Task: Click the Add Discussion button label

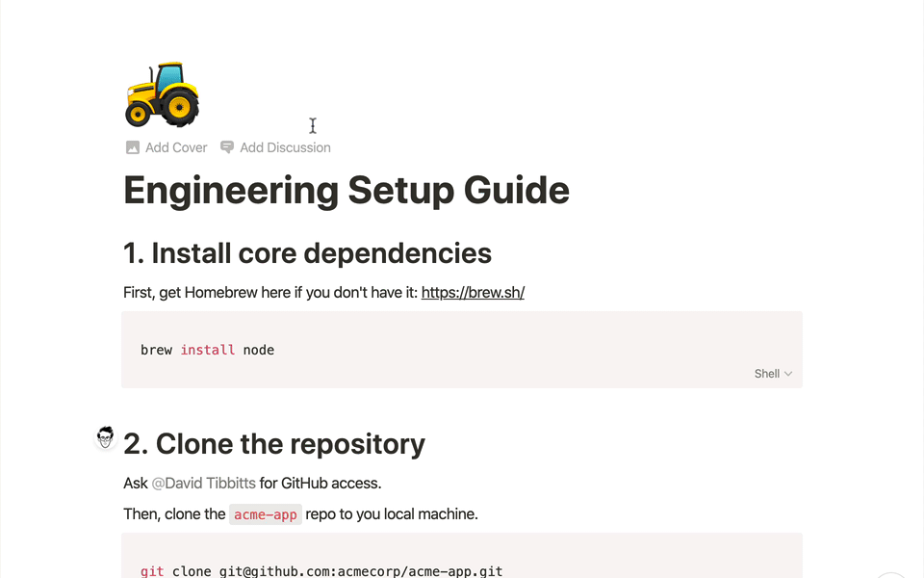Action: (x=285, y=147)
